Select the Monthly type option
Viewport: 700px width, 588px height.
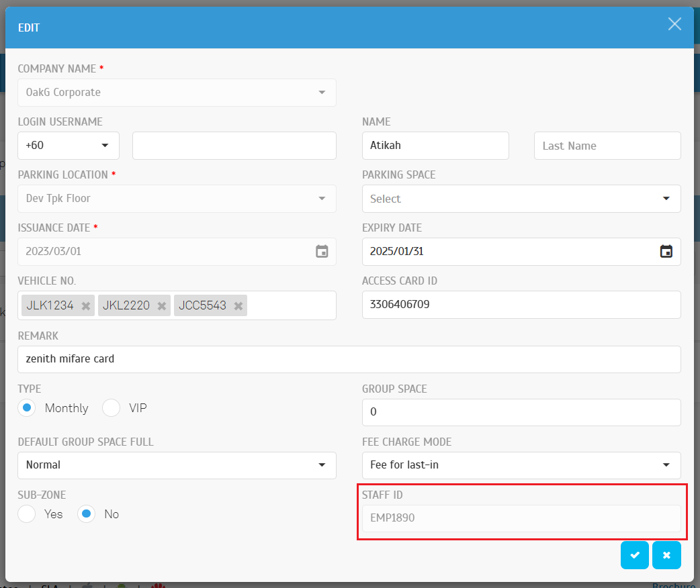point(27,408)
